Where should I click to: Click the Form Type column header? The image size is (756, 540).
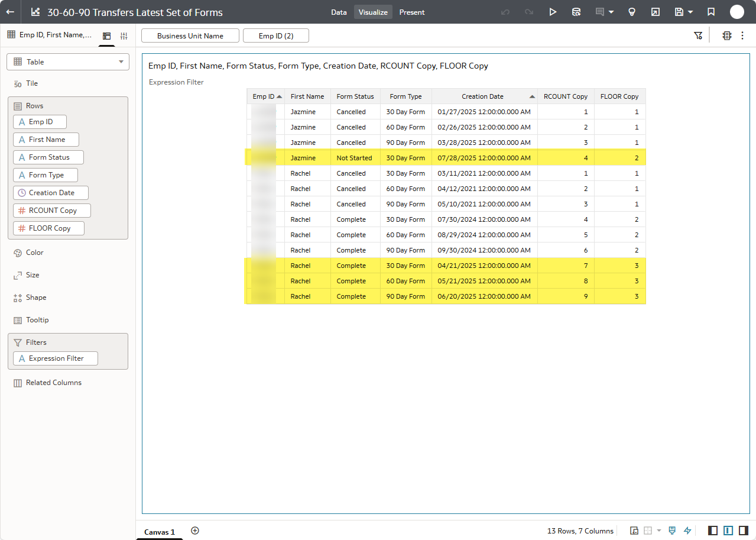tap(405, 96)
